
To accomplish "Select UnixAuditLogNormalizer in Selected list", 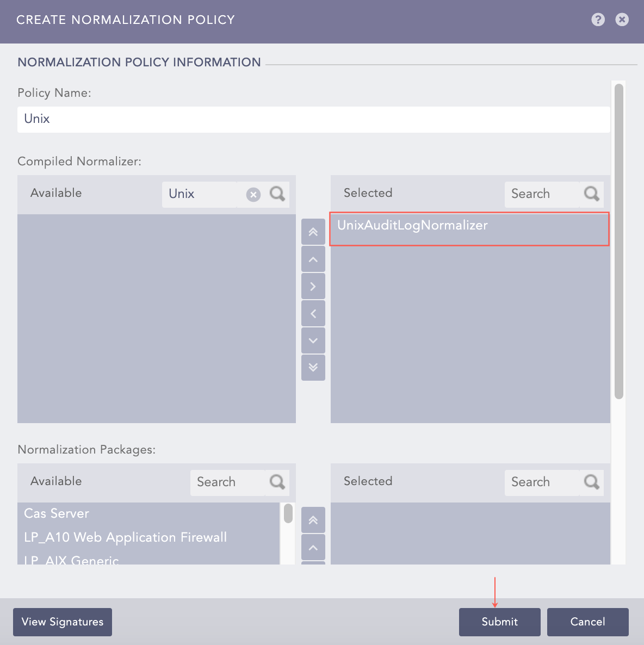I will coord(412,226).
